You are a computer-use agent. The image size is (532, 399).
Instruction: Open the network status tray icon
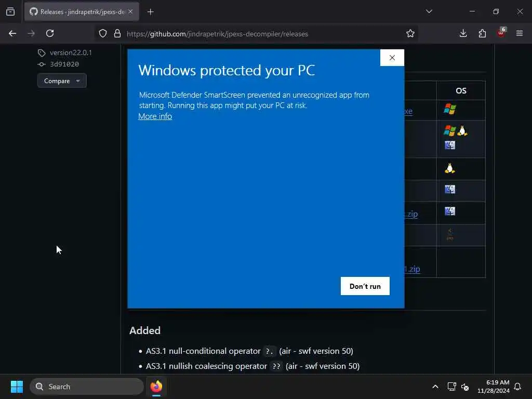pos(451,387)
